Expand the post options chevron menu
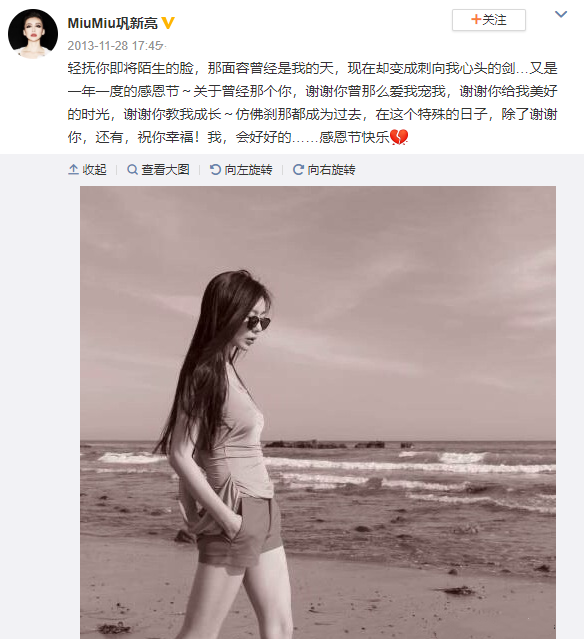This screenshot has width=584, height=639. click(x=561, y=14)
